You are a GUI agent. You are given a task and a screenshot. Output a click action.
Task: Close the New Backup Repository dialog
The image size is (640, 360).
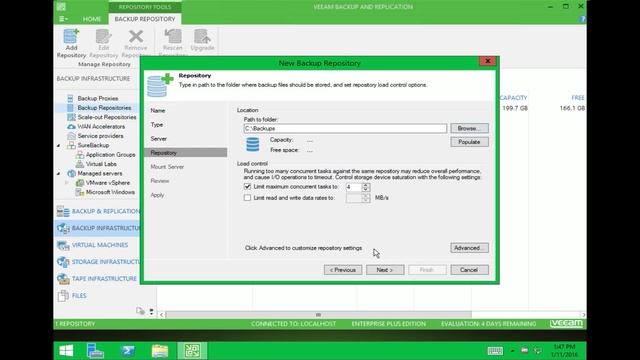[488, 61]
